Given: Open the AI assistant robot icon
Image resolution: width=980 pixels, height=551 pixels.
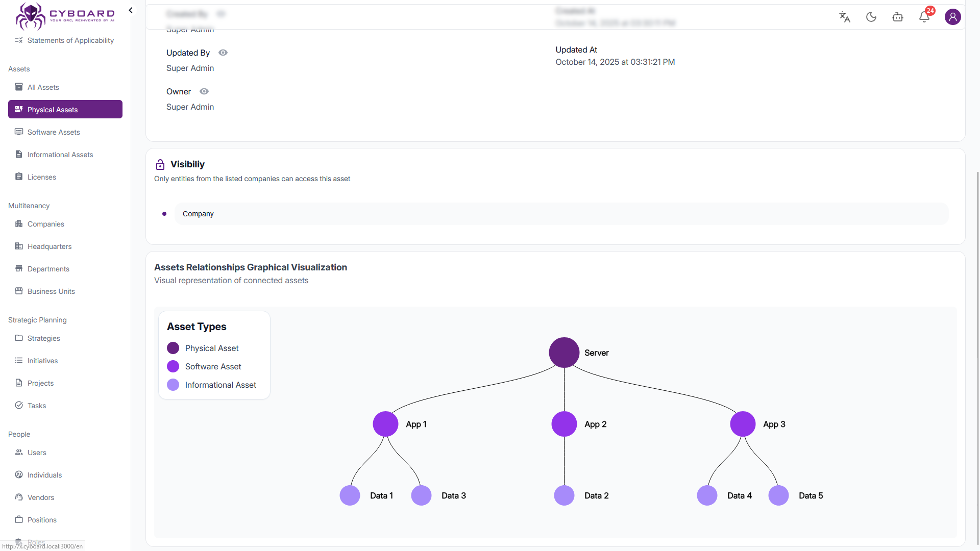Looking at the screenshot, I should 898,17.
